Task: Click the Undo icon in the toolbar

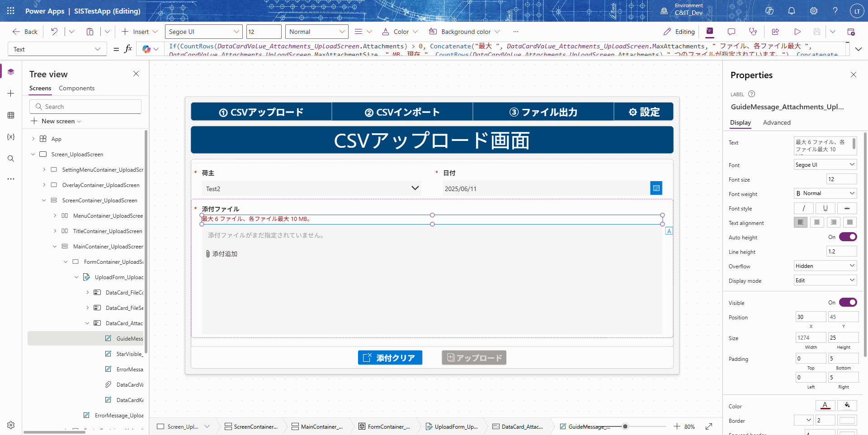Action: [54, 32]
